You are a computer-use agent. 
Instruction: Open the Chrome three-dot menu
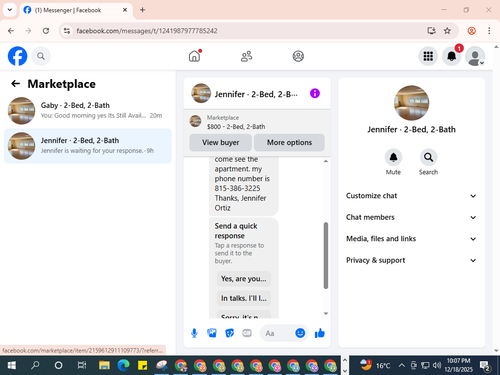pos(489,31)
